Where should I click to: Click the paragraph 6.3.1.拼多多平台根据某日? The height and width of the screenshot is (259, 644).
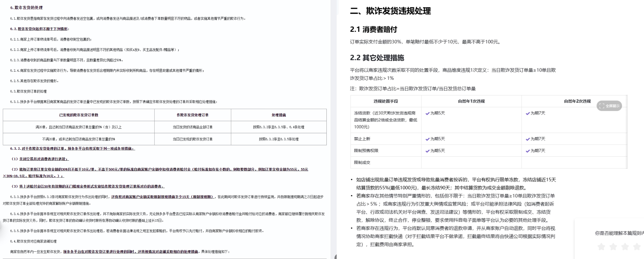114,102
